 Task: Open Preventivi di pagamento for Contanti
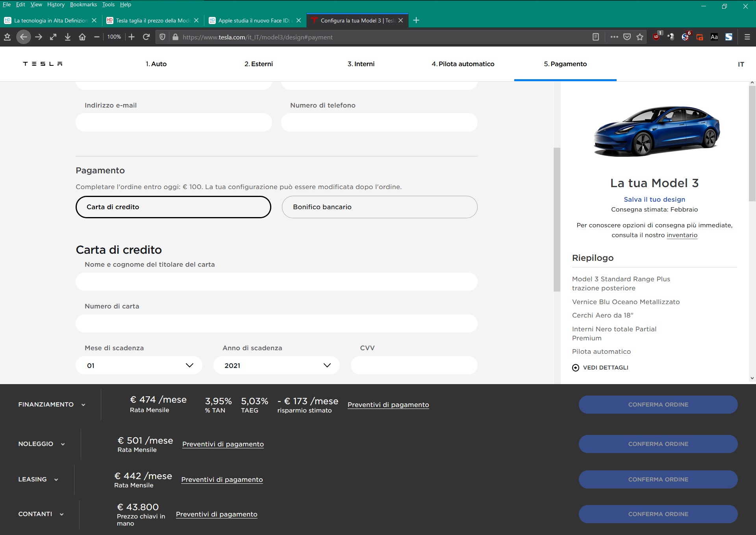click(217, 514)
